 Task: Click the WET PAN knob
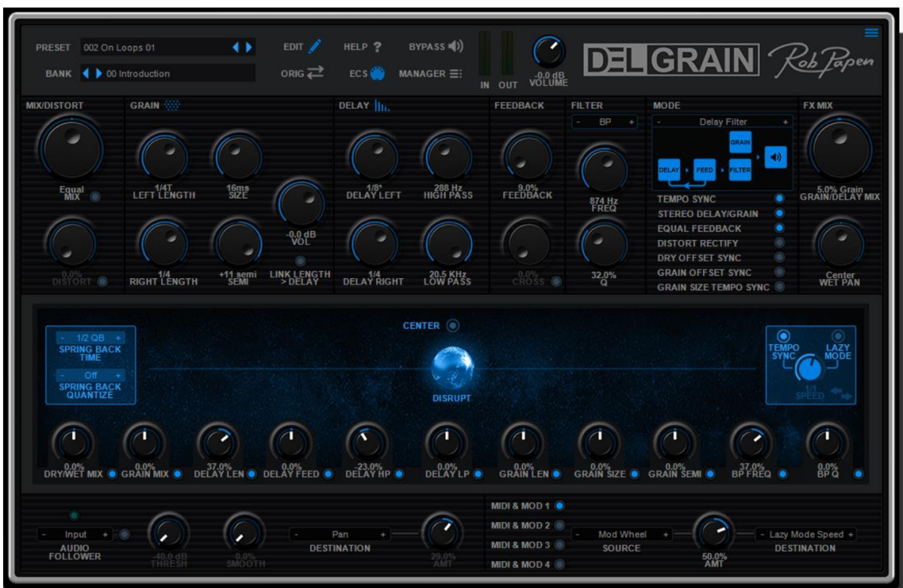[840, 244]
